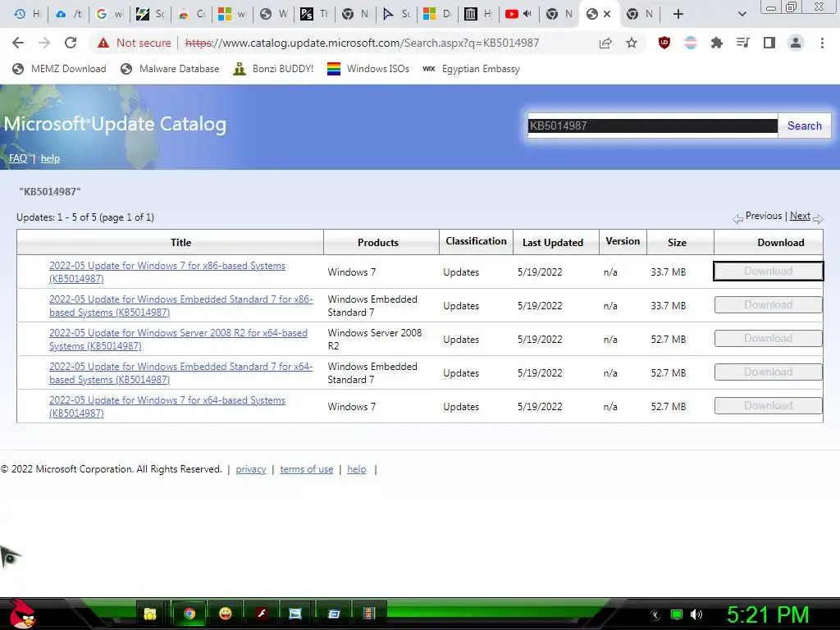Click the green network tray icon
The image size is (840, 630).
click(677, 614)
